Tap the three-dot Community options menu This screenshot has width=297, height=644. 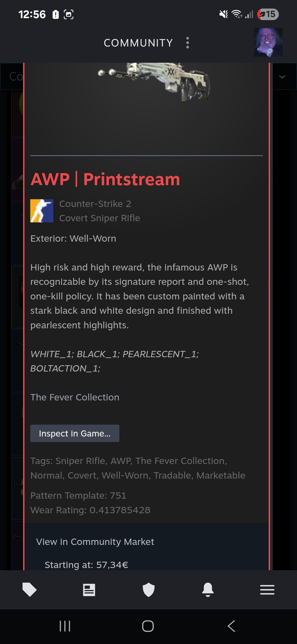(188, 43)
